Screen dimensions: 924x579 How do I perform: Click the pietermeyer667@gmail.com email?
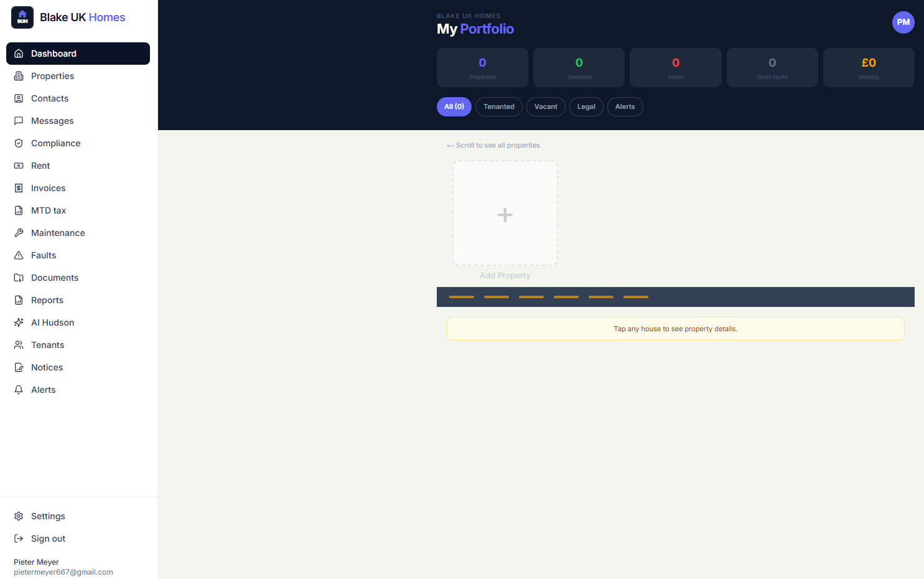pos(63,572)
